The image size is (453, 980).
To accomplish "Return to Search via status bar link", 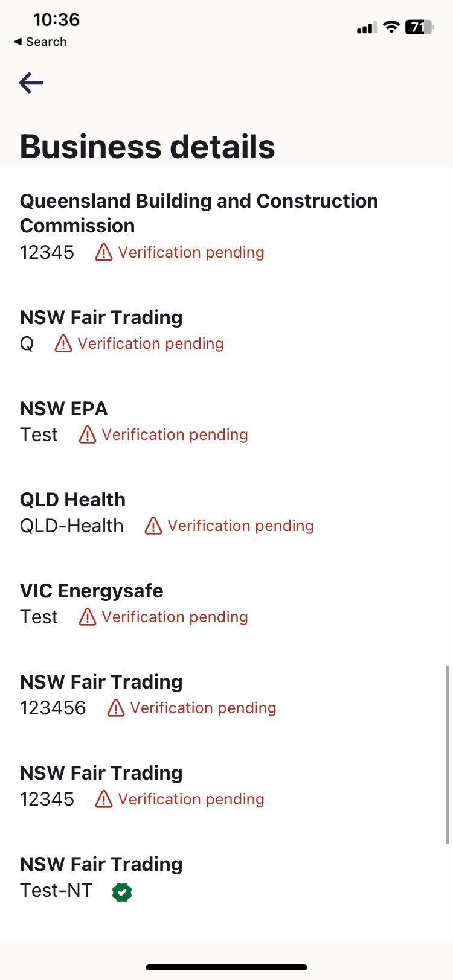I will click(40, 42).
